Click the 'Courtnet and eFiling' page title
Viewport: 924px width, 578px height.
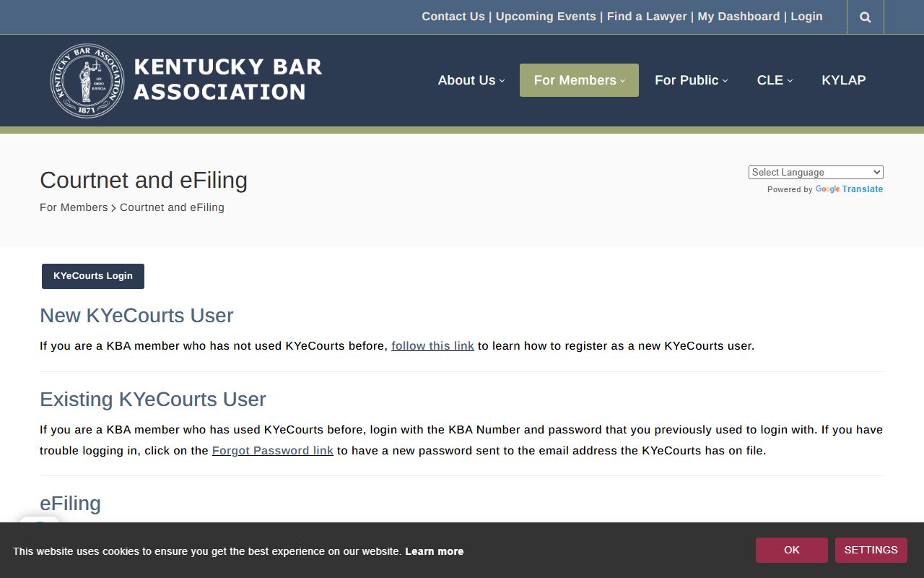point(144,180)
